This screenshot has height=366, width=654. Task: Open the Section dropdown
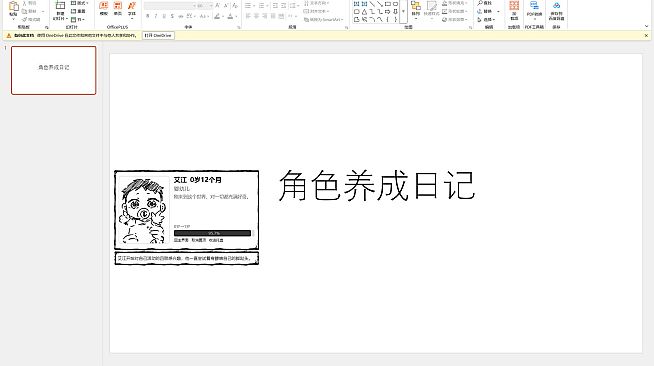78,19
